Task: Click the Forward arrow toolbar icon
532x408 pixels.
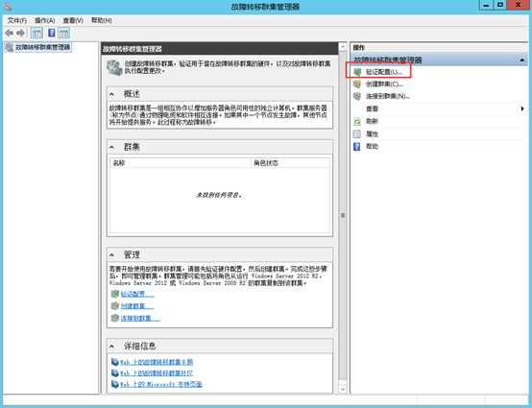Action: 21,33
